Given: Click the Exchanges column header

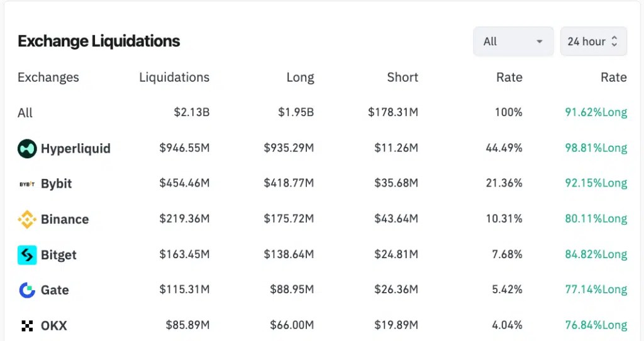Looking at the screenshot, I should point(48,77).
